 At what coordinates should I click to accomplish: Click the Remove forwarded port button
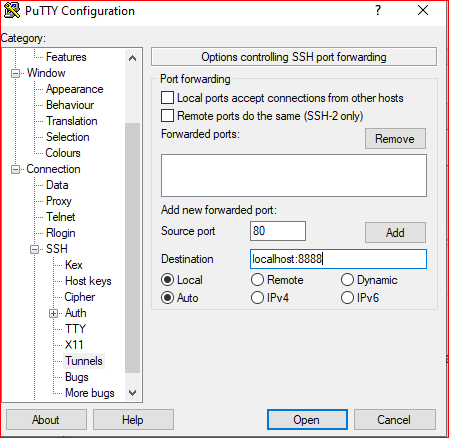click(395, 139)
